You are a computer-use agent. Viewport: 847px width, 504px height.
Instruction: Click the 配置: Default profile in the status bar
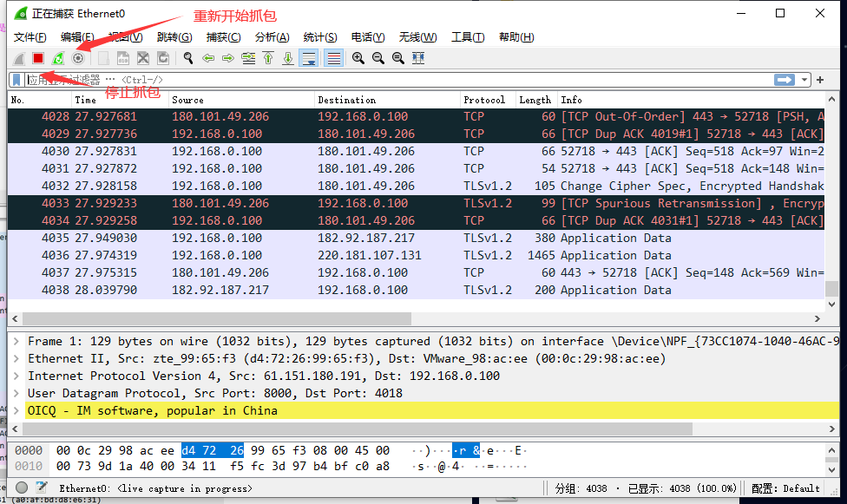(x=785, y=488)
